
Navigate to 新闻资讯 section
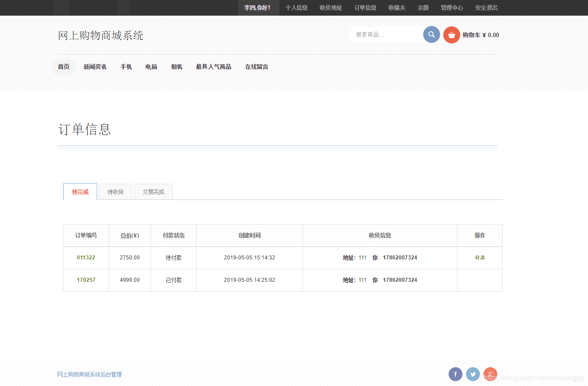click(95, 67)
